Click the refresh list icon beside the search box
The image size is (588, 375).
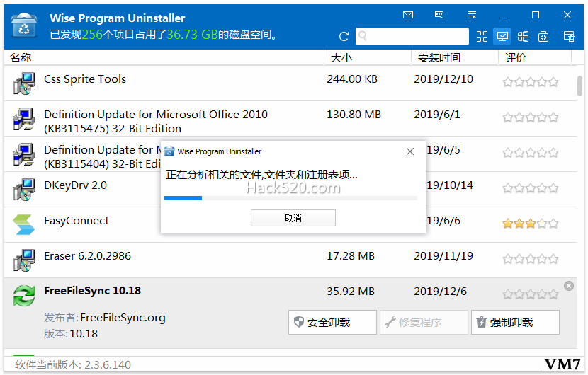(344, 36)
